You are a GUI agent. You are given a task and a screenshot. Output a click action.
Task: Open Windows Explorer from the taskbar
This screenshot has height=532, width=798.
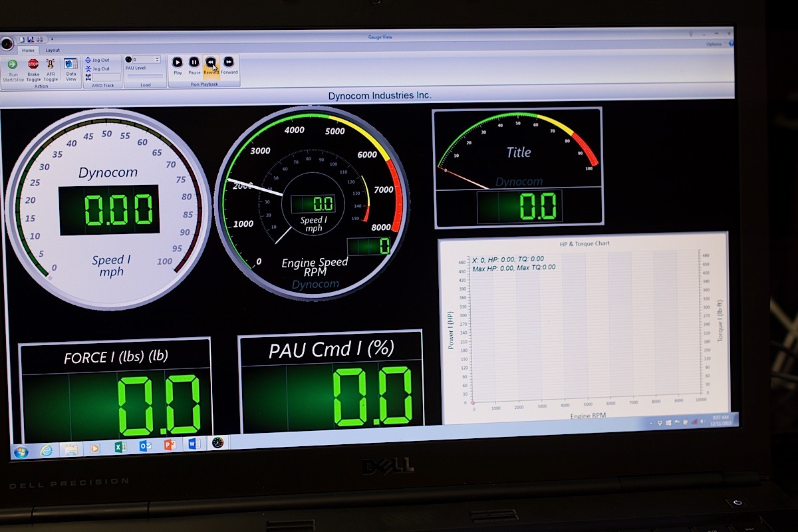[70, 450]
